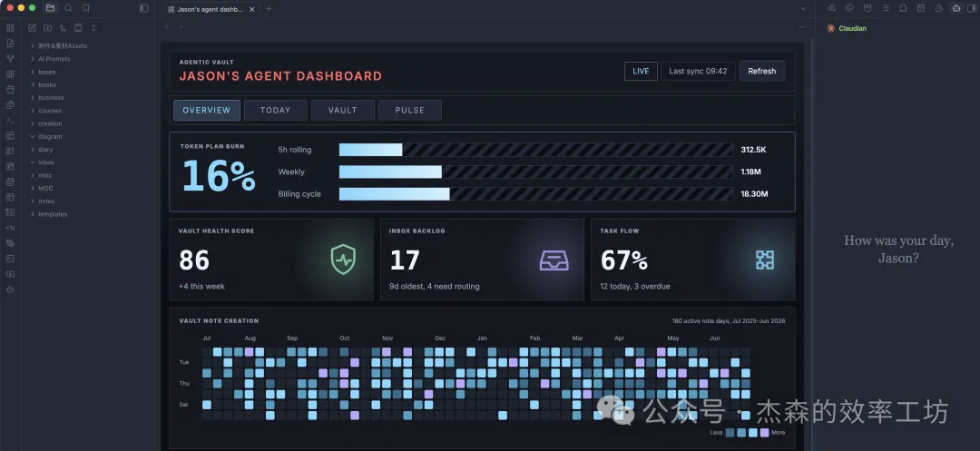Viewport: 980px width, 451px height.
Task: Click the new note pencil icon
Action: [x=32, y=28]
